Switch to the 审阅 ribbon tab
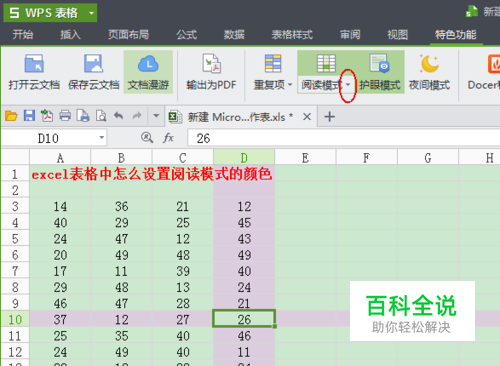The width and height of the screenshot is (500, 366). 350,35
